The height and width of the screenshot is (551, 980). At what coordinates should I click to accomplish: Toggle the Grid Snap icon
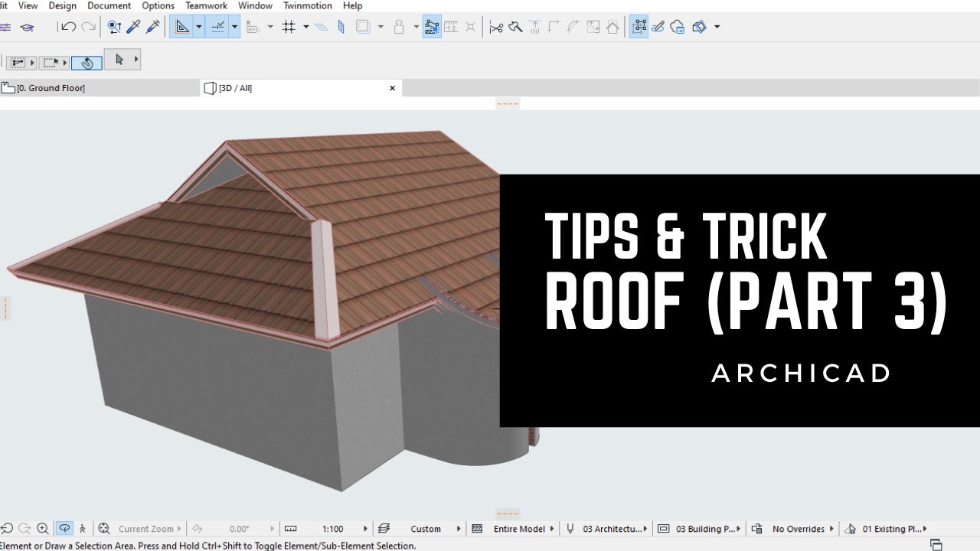(x=289, y=27)
